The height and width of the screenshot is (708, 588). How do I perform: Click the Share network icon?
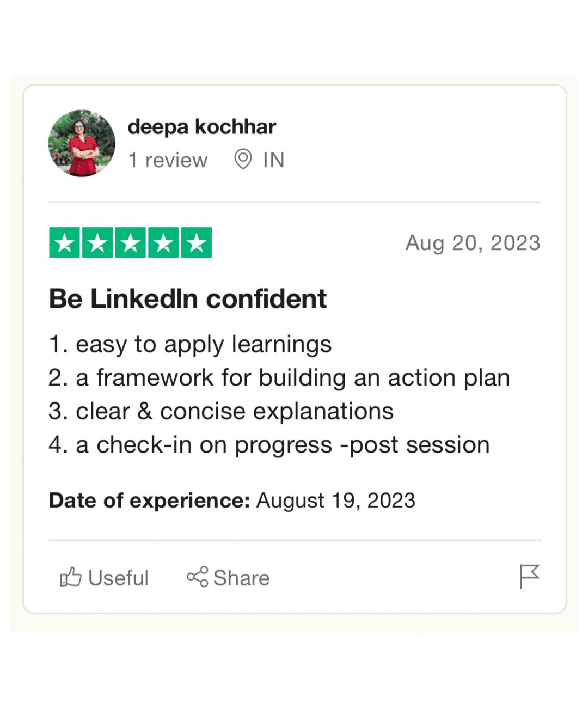(198, 577)
